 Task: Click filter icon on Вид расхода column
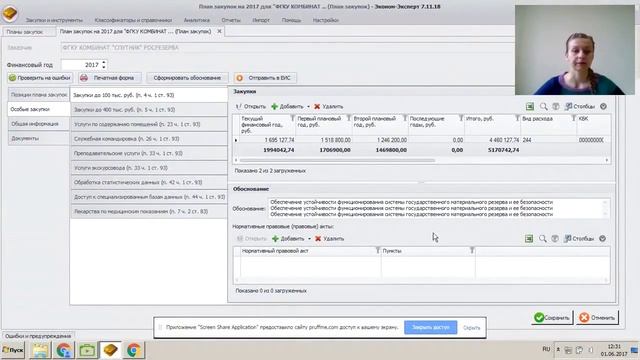tap(573, 118)
